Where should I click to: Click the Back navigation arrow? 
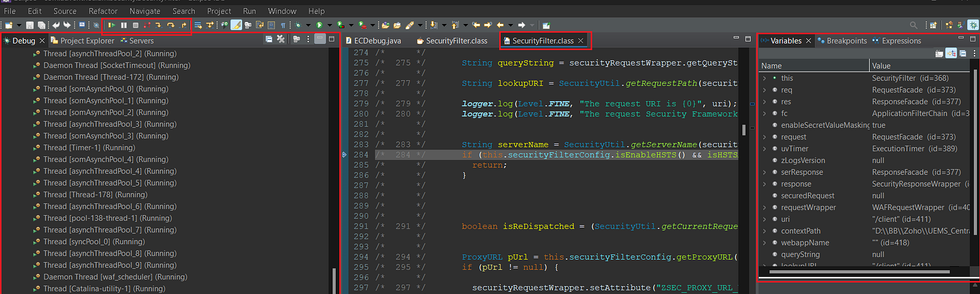(500, 25)
